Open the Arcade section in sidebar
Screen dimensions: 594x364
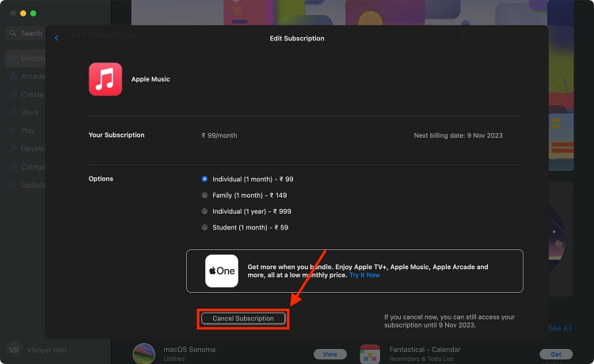26,77
